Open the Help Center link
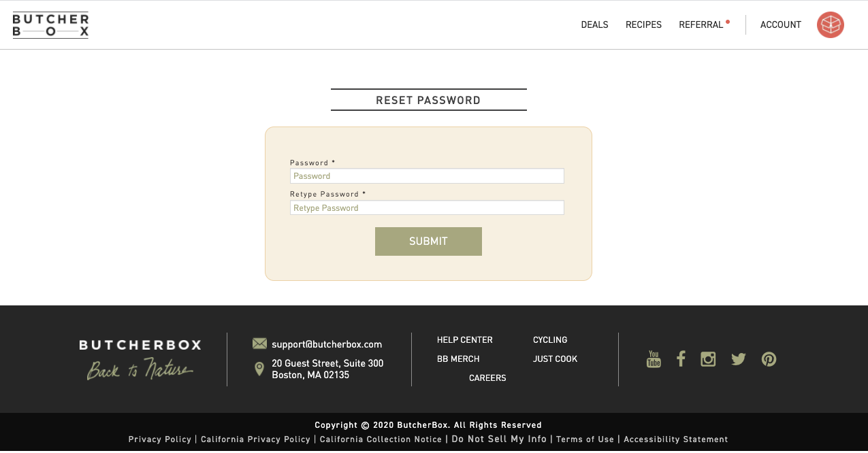Image resolution: width=868 pixels, height=453 pixels. [464, 340]
